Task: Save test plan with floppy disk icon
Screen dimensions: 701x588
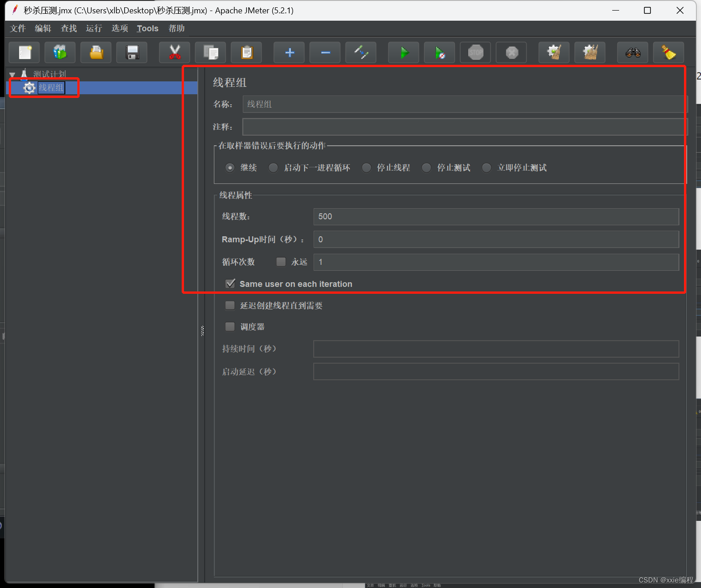Action: (132, 52)
